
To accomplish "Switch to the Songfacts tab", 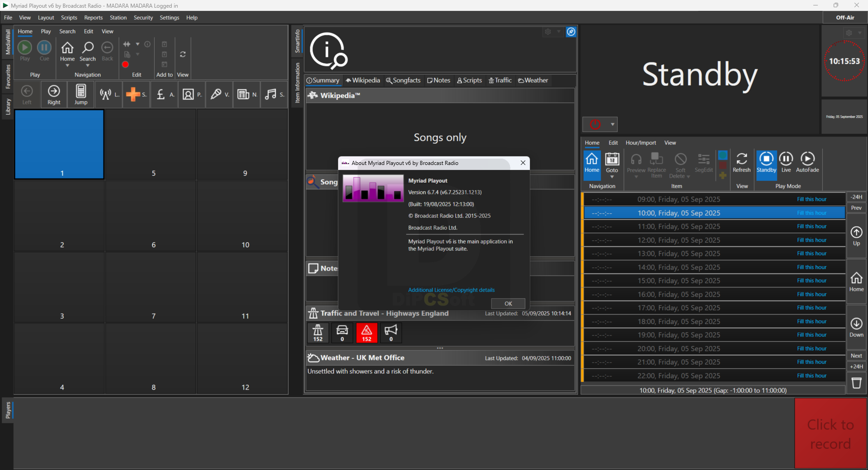I will [x=403, y=80].
